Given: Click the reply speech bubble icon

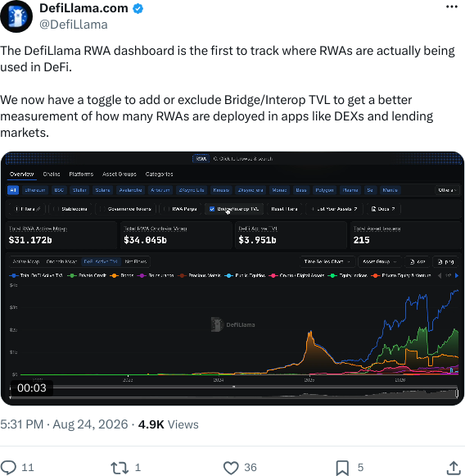Looking at the screenshot, I should [x=8, y=467].
